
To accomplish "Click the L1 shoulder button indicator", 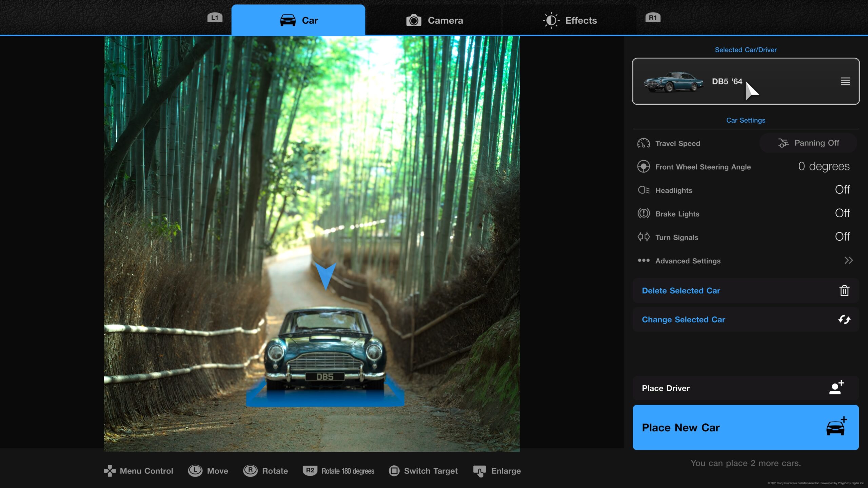I will click(x=215, y=17).
